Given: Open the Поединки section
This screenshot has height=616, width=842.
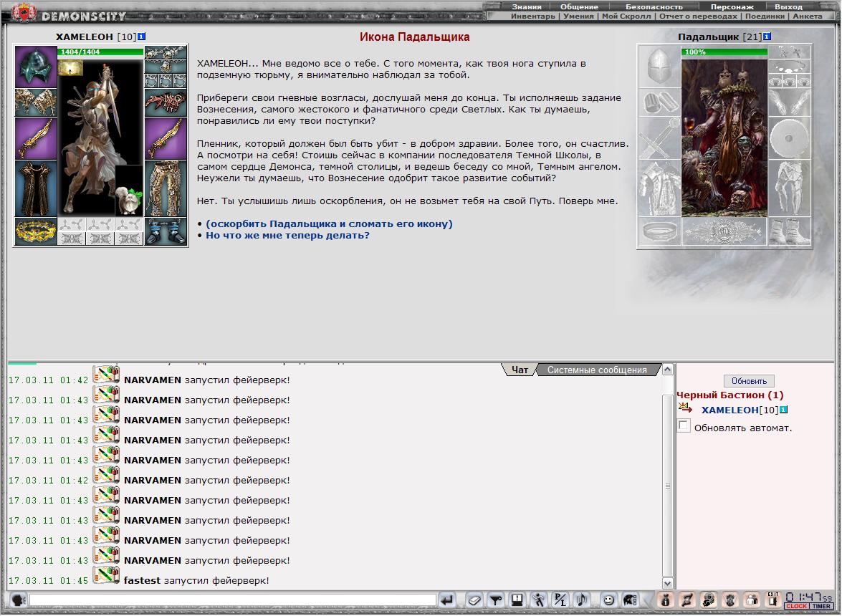Looking at the screenshot, I should (x=765, y=16).
